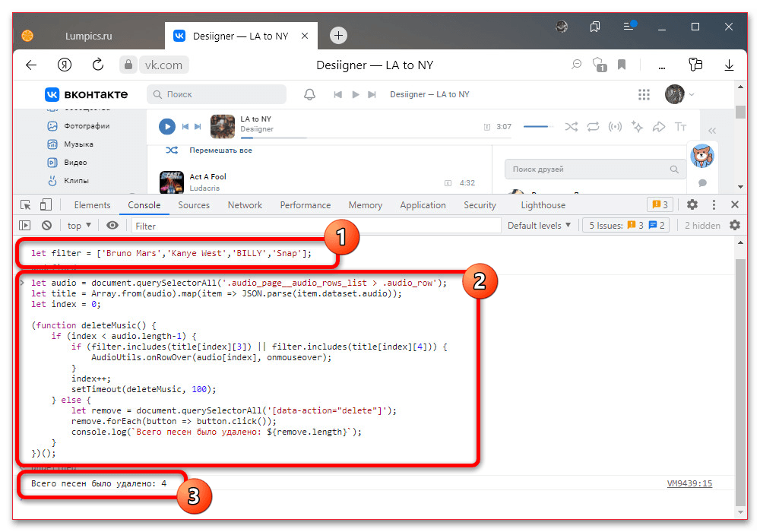This screenshot has height=532, width=760.
Task: Open the Network DevTools tab
Action: 245,205
